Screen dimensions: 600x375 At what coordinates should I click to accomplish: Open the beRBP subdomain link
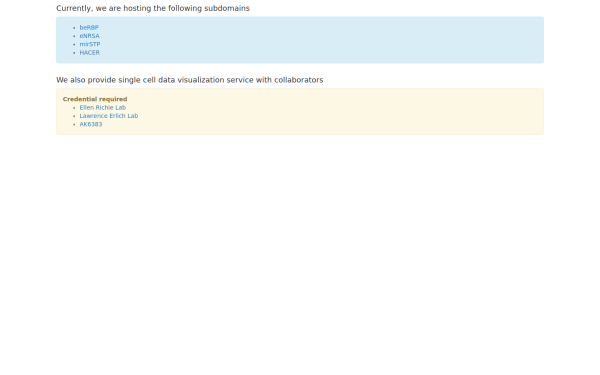pyautogui.click(x=89, y=28)
